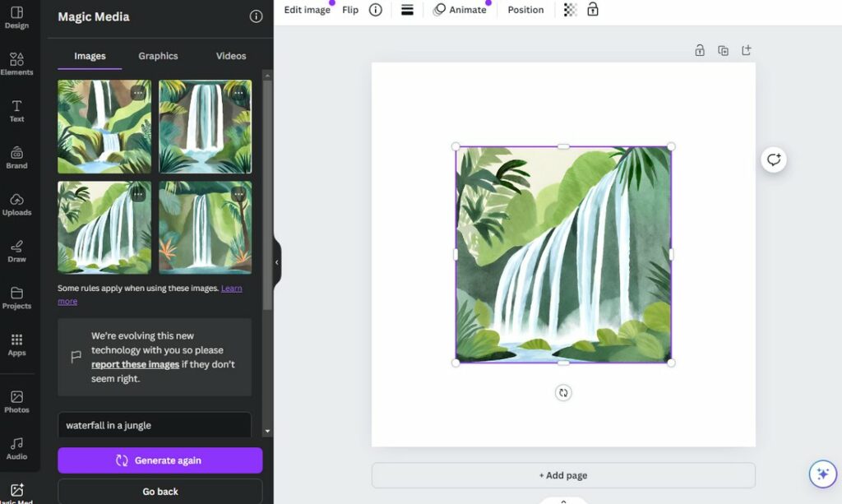Duplicate the current page

[x=723, y=50]
